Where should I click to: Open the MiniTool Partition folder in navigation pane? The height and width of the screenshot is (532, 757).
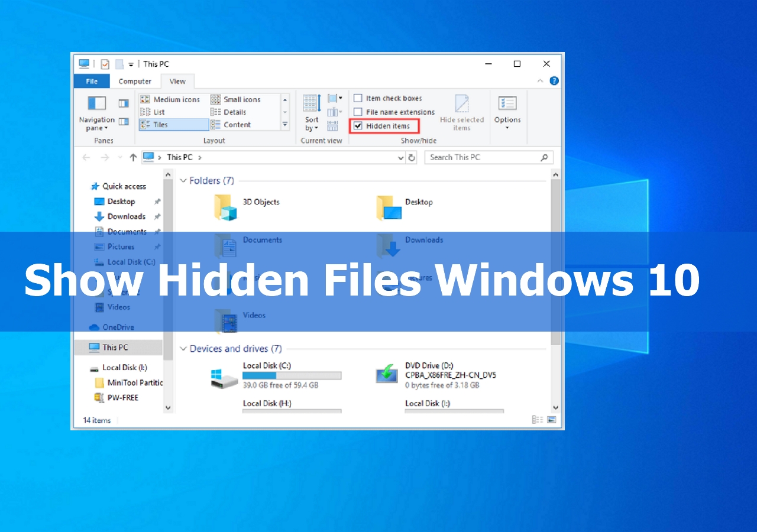pyautogui.click(x=128, y=382)
